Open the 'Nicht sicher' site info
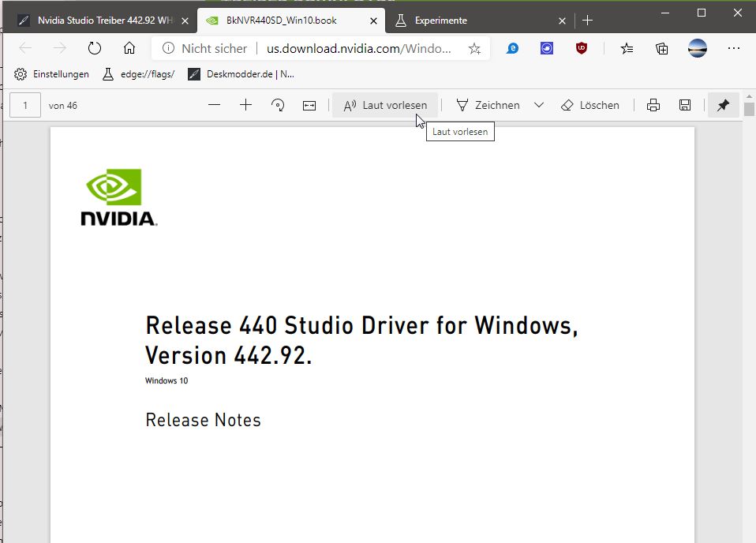The image size is (756, 543). click(205, 48)
